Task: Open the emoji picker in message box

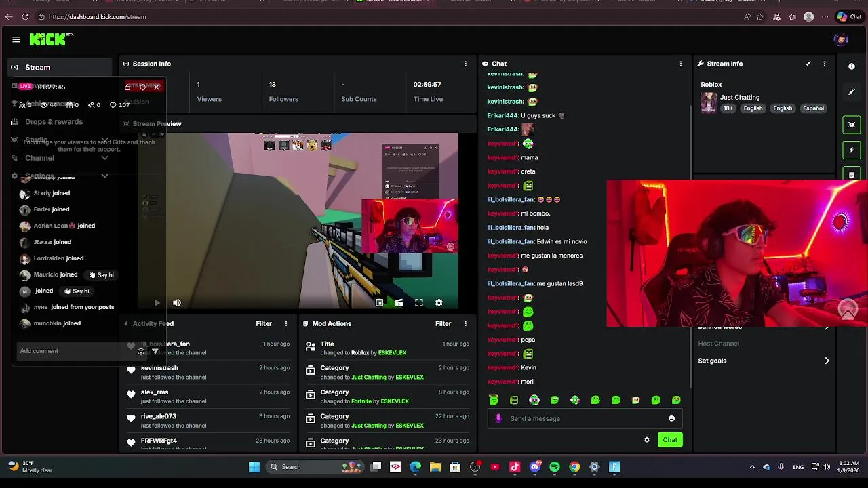Action: coord(672,419)
